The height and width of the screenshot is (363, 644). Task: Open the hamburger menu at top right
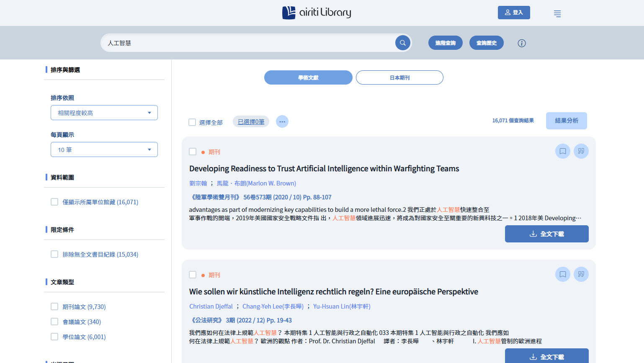(557, 13)
